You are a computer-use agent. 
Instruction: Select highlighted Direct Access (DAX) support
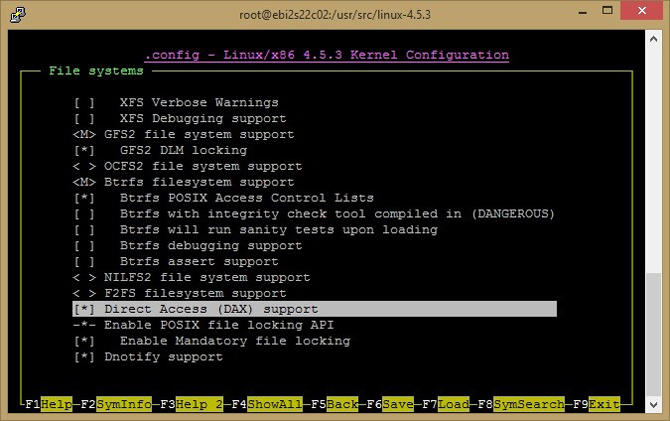[x=314, y=309]
